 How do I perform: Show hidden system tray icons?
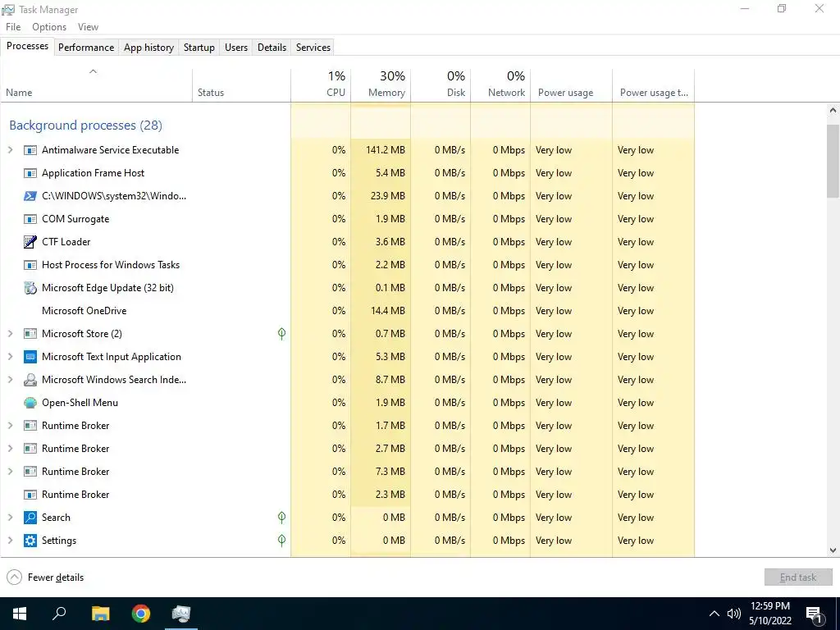pyautogui.click(x=714, y=614)
